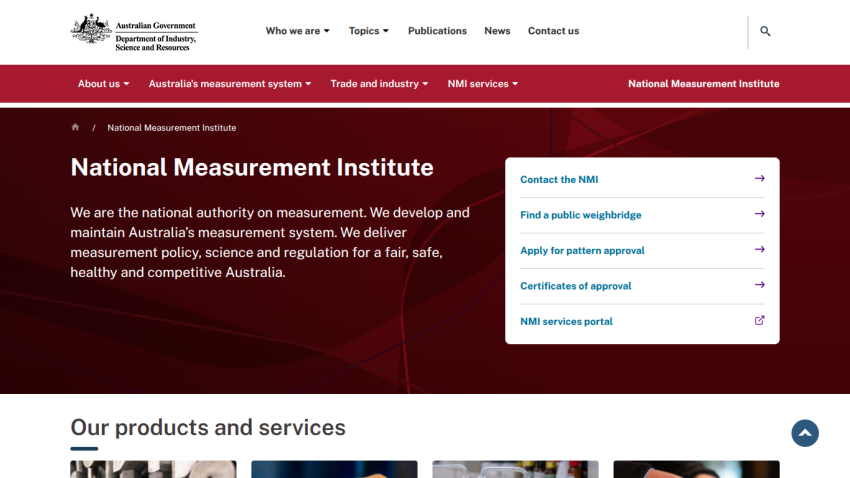Follow the Apply for pattern approval link
This screenshot has height=478, width=850.
pyautogui.click(x=582, y=250)
